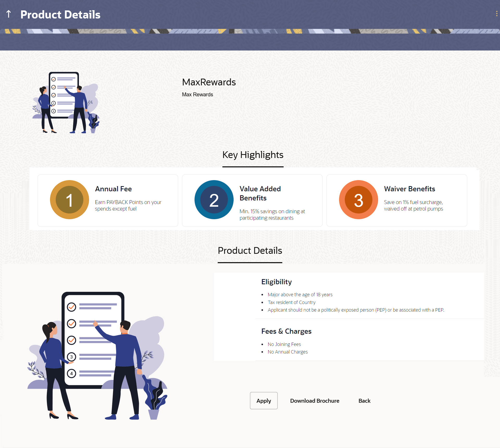Click the blue number 2 circle icon
This screenshot has height=448, width=500.
[214, 200]
